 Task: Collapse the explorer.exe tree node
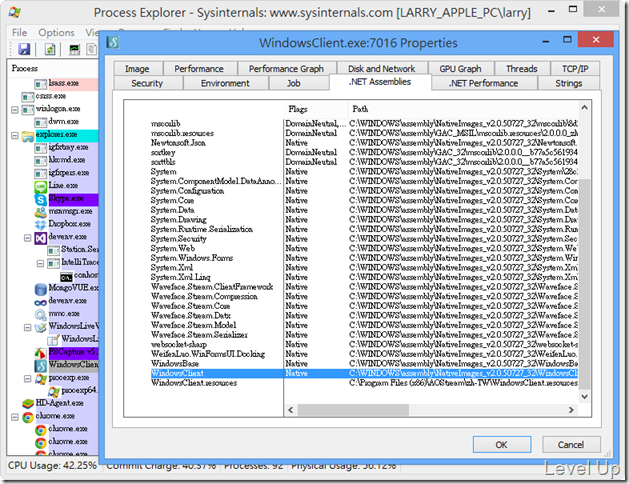coord(15,136)
